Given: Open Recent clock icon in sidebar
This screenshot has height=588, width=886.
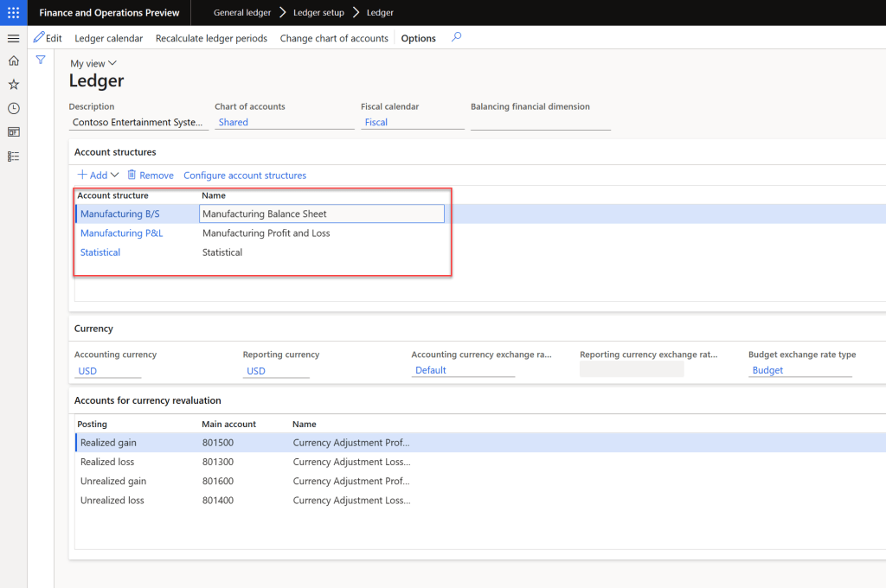Looking at the screenshot, I should click(x=13, y=108).
